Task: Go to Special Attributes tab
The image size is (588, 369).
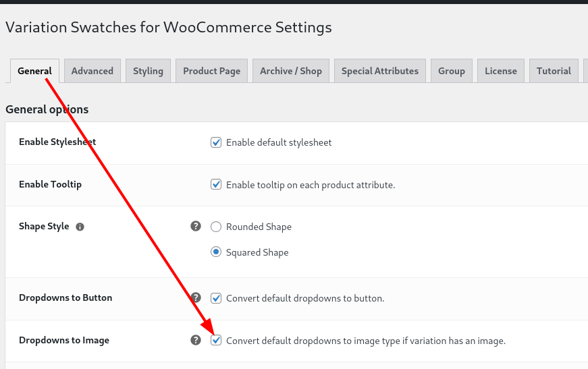Action: pos(380,71)
